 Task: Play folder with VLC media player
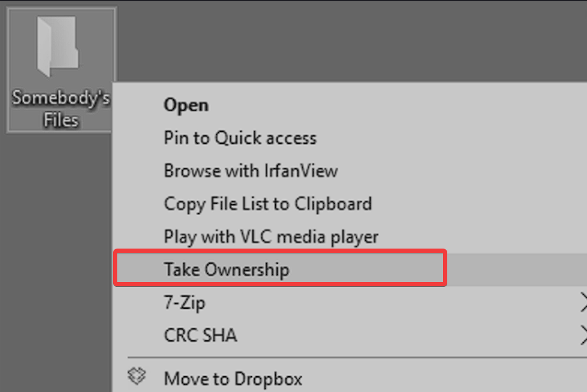pos(271,236)
